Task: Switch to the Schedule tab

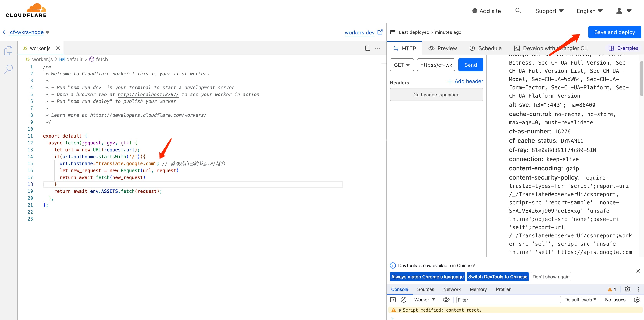Action: point(486,48)
